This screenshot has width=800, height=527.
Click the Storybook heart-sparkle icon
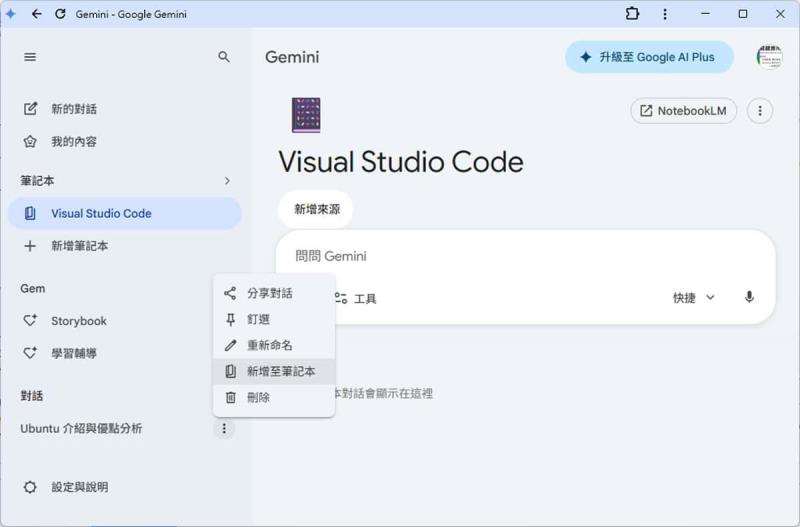(30, 321)
